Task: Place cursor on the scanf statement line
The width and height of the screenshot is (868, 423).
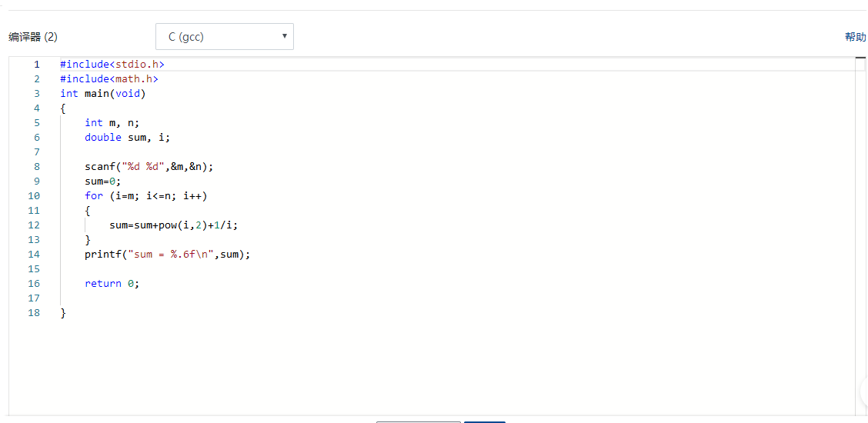Action: [x=149, y=167]
